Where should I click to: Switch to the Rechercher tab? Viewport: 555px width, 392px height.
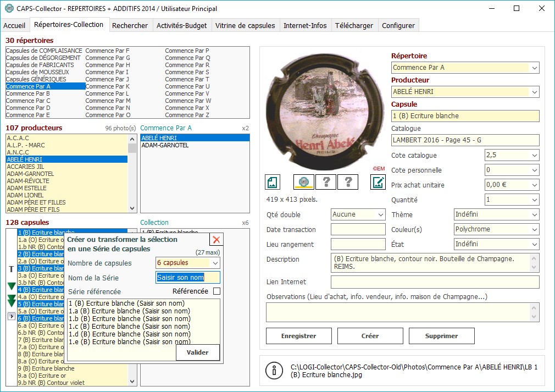point(130,25)
